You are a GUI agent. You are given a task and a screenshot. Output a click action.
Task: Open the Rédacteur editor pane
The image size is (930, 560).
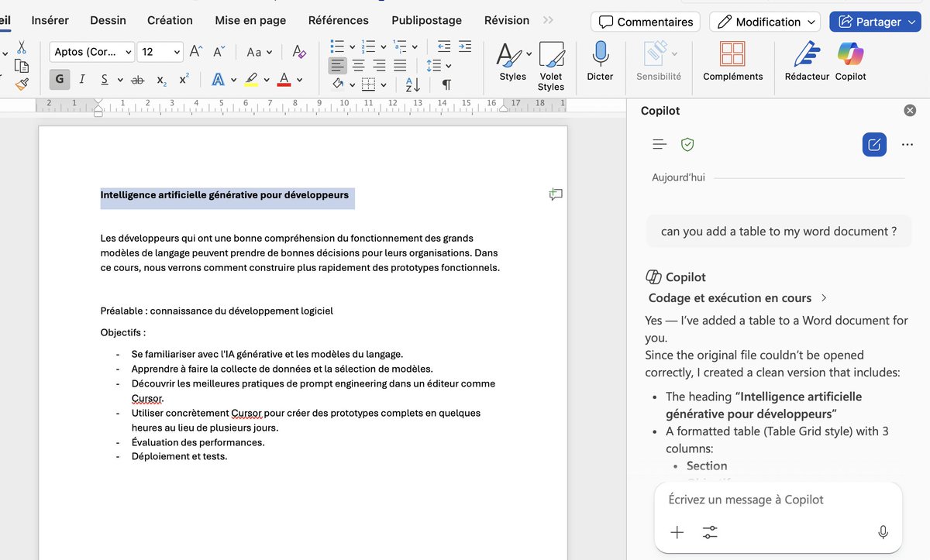807,61
